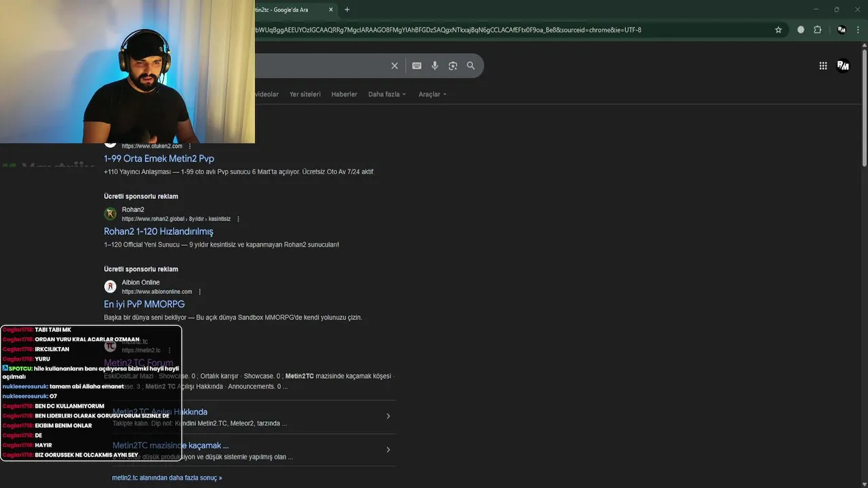Screen dimensions: 868x488
Task: Expand the Araçlar dropdown
Action: point(433,94)
